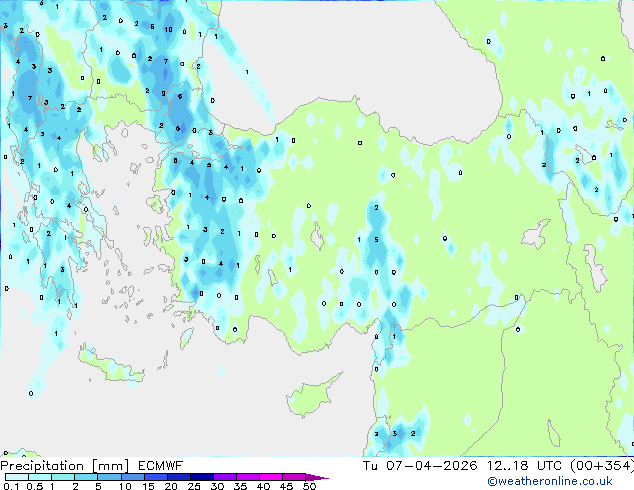Select the 35–40 mm legend color swatch
634x490 pixels.
(x=248, y=477)
